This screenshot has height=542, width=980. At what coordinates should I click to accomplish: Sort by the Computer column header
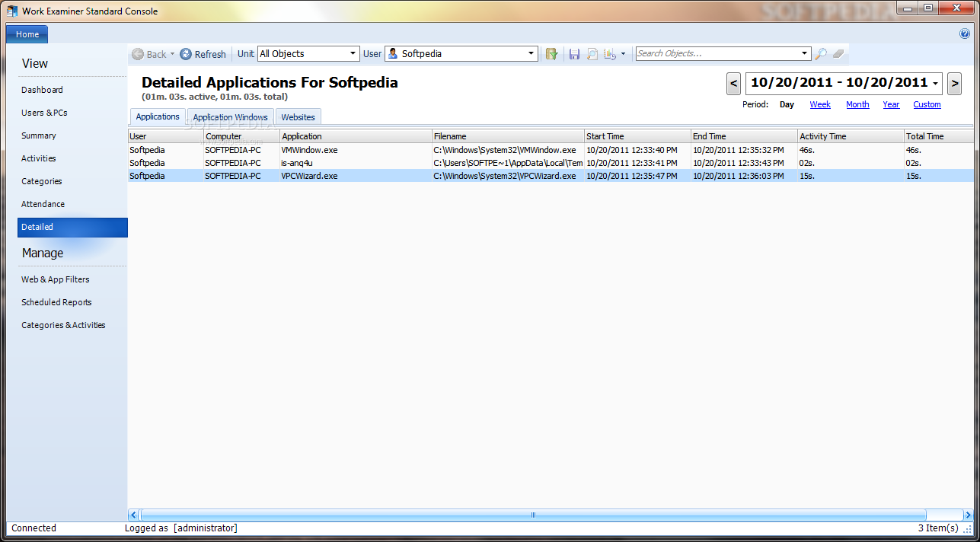tap(241, 136)
